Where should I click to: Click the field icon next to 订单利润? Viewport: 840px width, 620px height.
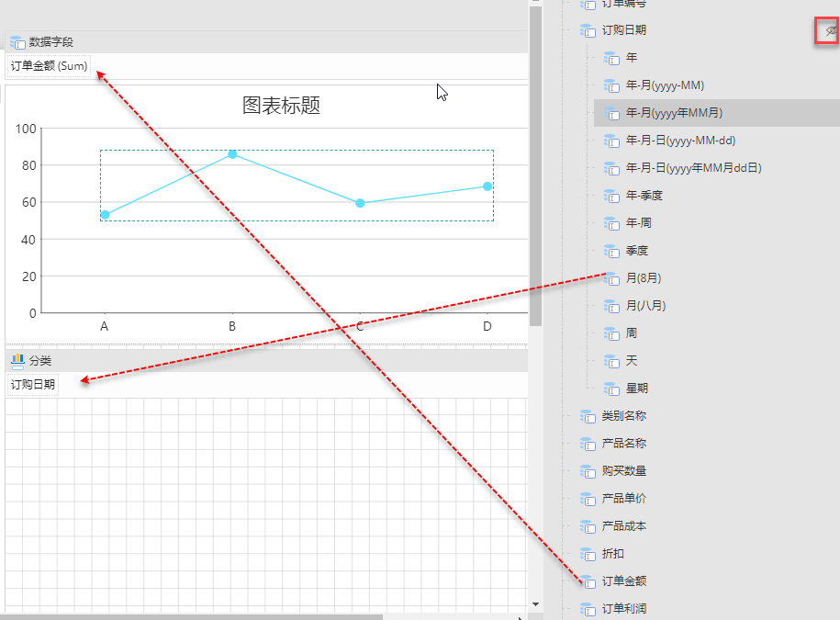pos(588,609)
